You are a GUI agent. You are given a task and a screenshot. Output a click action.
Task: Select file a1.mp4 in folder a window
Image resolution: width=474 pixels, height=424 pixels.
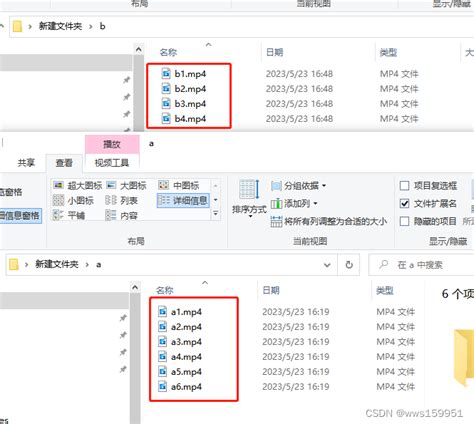coord(186,312)
